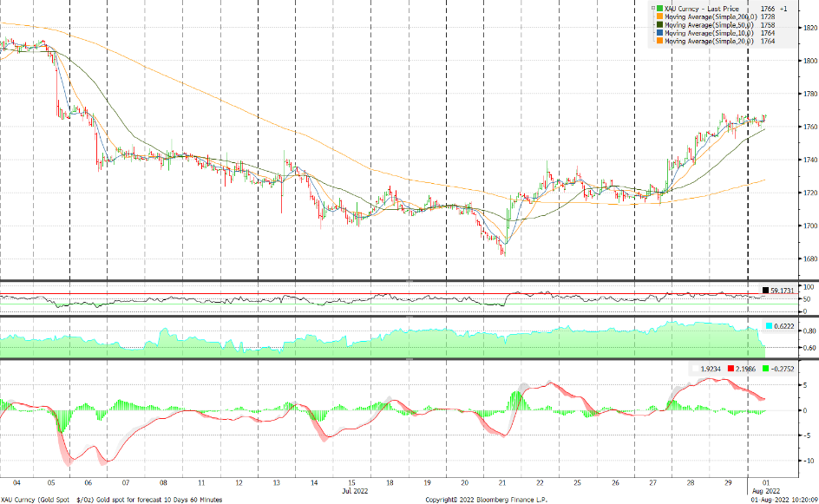Click the 200-period average value 1728
The image size is (819, 504).
(767, 16)
